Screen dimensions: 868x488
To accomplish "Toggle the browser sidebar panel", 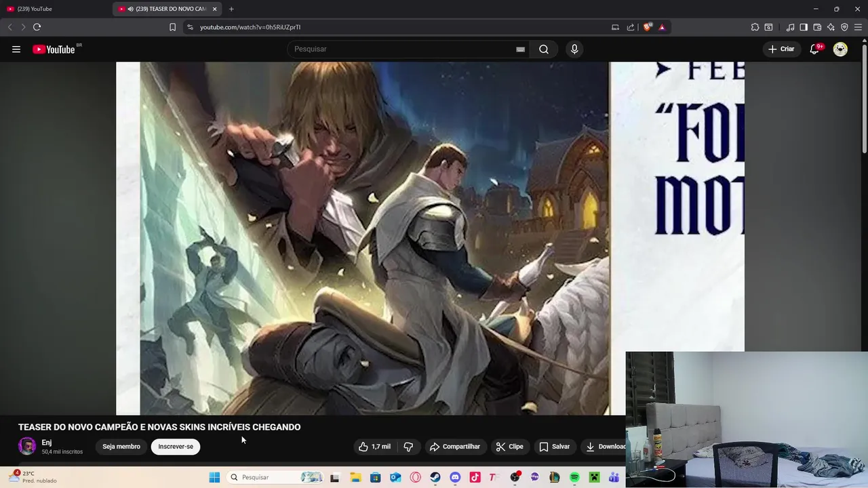I will point(804,27).
